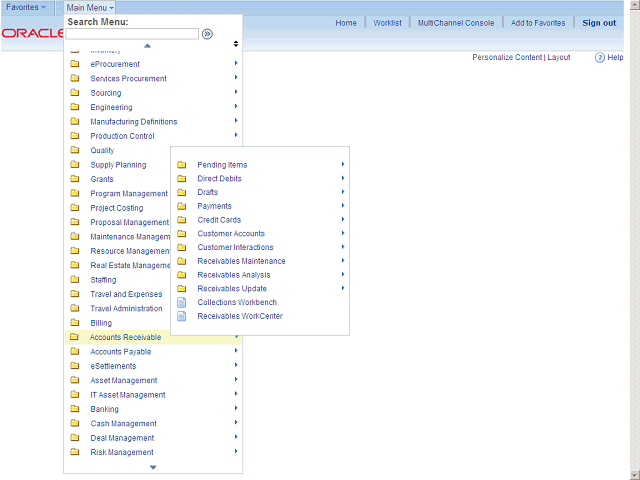Image resolution: width=640 pixels, height=480 pixels.
Task: Click the folder icon beside Banking
Action: (74, 409)
